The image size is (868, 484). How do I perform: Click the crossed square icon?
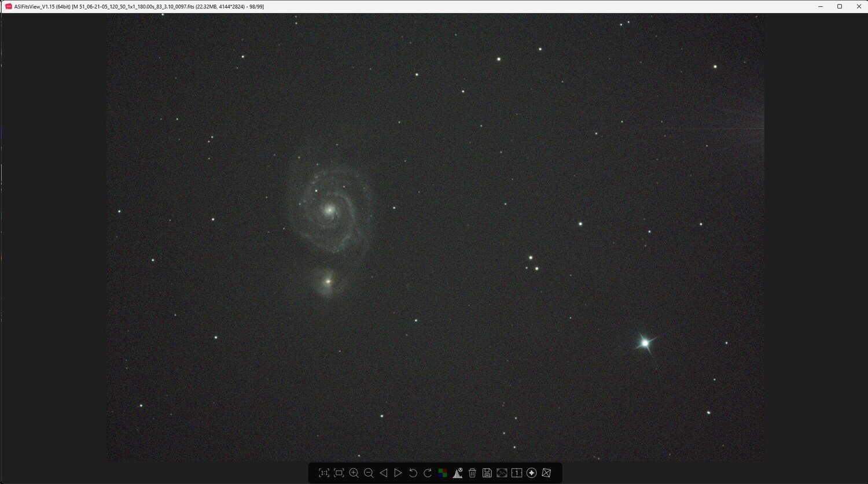coord(546,473)
